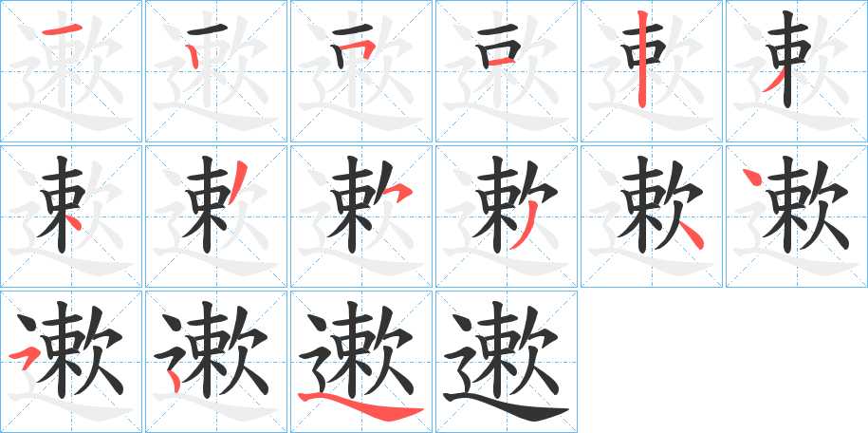Click the step eight cell starting the 欠 component
The image size is (868, 433).
click(216, 216)
